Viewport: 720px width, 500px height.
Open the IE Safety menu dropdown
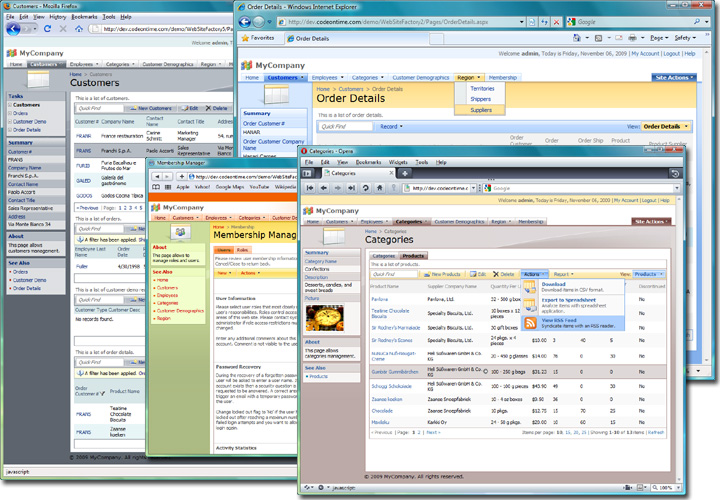coord(685,38)
